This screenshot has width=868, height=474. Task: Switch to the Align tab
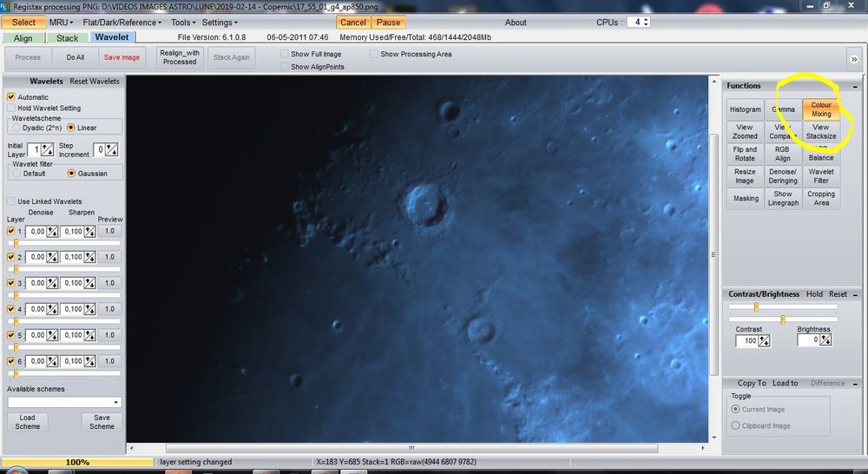pos(23,37)
